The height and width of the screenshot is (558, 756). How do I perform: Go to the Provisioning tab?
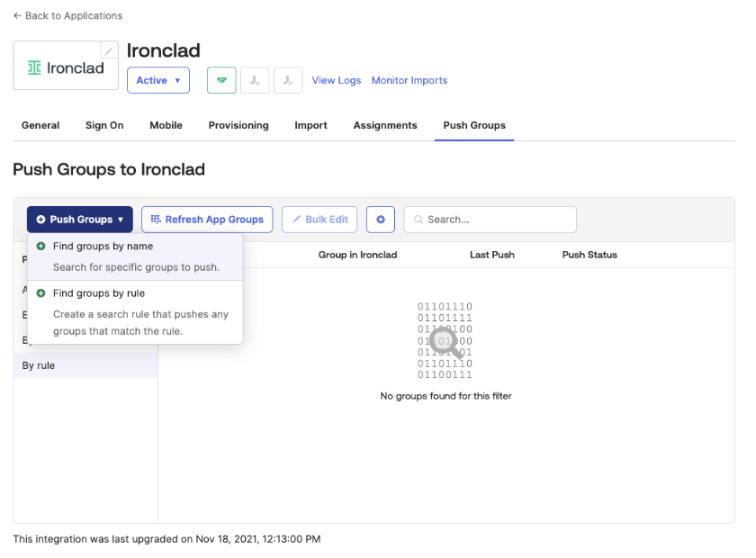coord(238,125)
